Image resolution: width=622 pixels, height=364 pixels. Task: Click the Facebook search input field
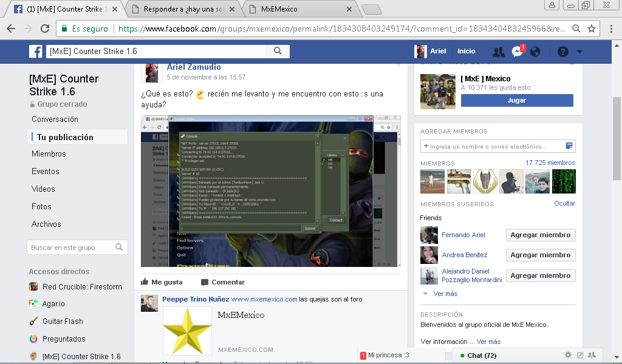tap(156, 51)
